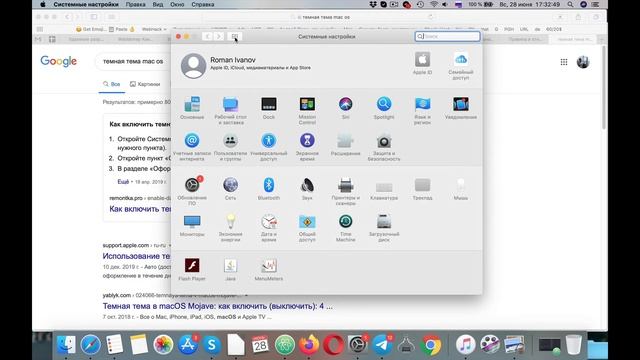Open the Bluetooth preferences pane
The width and height of the screenshot is (640, 360).
[x=269, y=188]
